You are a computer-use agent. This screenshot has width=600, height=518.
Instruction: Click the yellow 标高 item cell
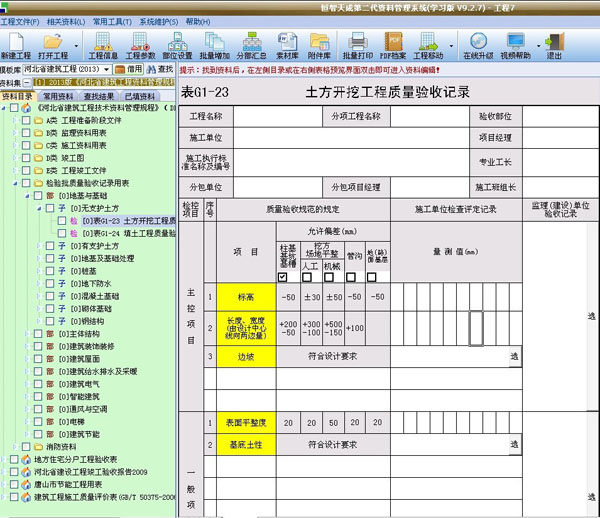click(x=246, y=297)
